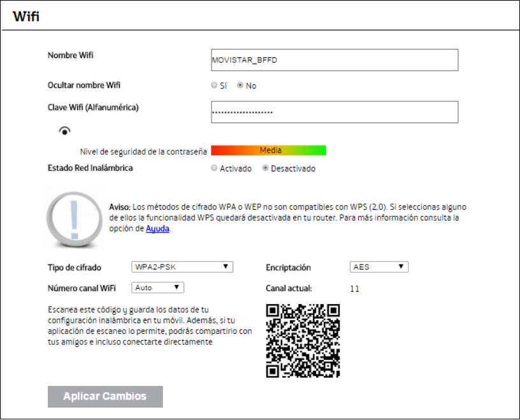The width and height of the screenshot is (520, 420).
Task: Click the Media password strength bar
Action: (269, 150)
